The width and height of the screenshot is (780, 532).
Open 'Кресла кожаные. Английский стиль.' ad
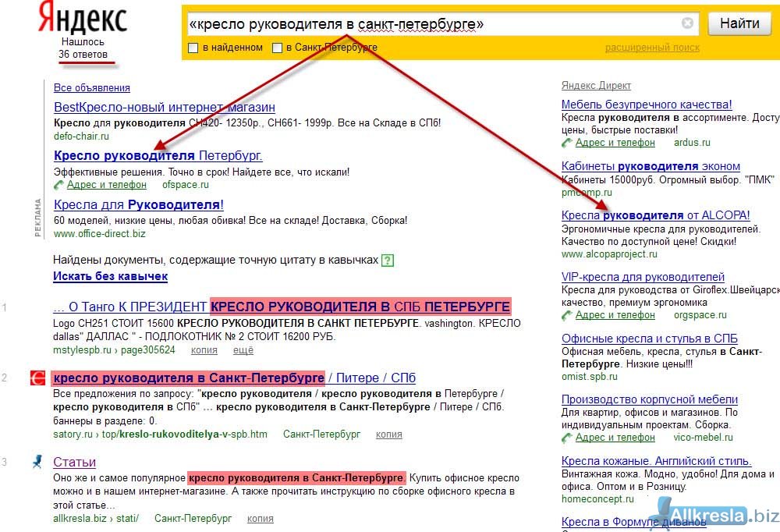click(657, 461)
